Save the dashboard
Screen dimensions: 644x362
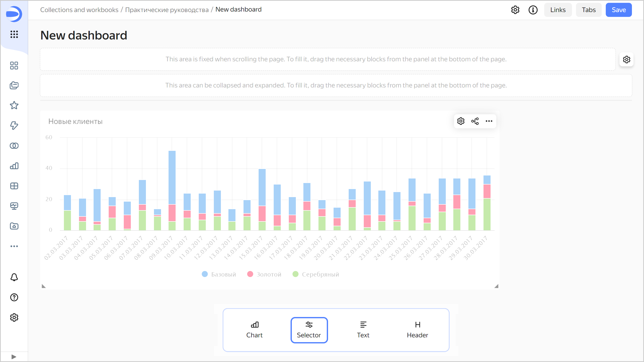tap(619, 10)
